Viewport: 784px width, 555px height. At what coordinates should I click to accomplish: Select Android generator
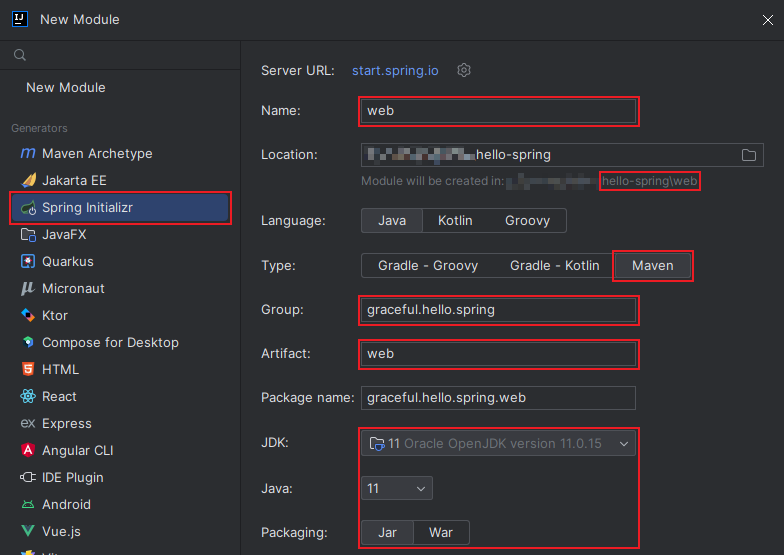120,504
